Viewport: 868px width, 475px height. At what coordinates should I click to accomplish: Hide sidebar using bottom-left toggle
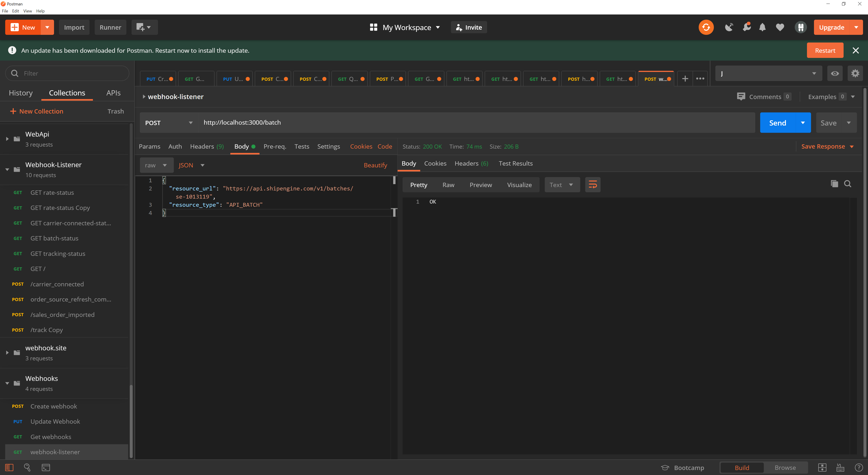(x=9, y=467)
